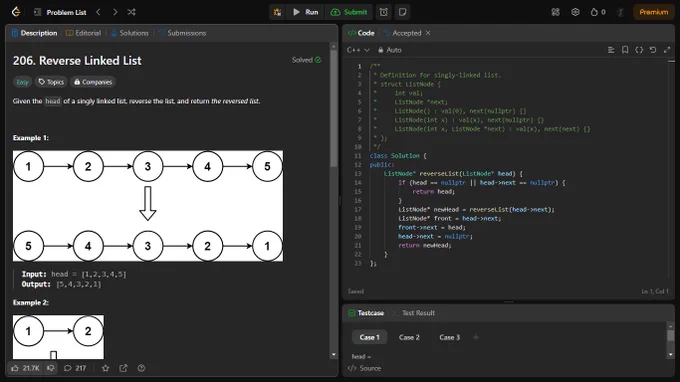Click the 'return newHead;' code line
The image size is (680, 382).
[425, 245]
